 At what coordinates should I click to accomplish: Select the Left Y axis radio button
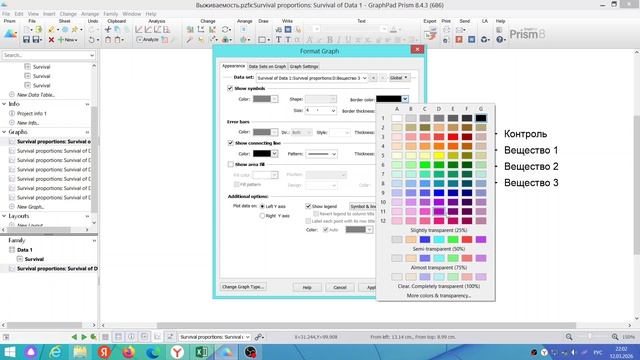(262, 207)
